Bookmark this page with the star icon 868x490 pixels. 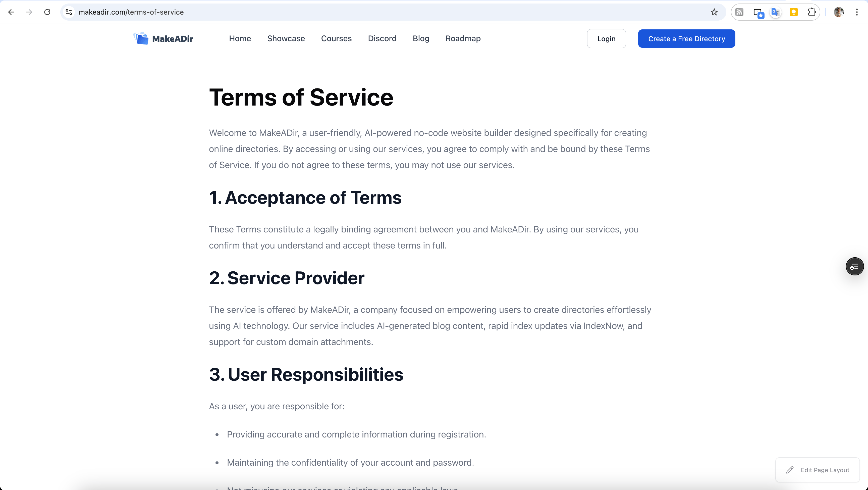pyautogui.click(x=714, y=12)
